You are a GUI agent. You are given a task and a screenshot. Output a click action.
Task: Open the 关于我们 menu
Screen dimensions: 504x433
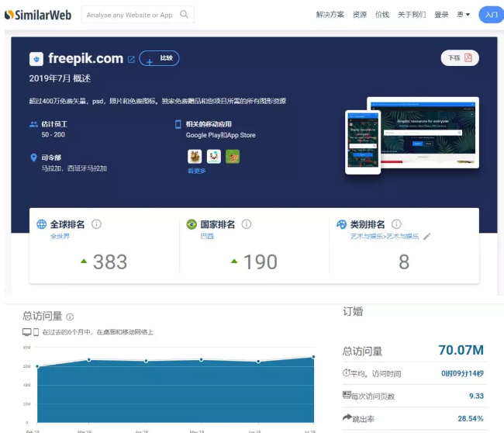(x=412, y=15)
